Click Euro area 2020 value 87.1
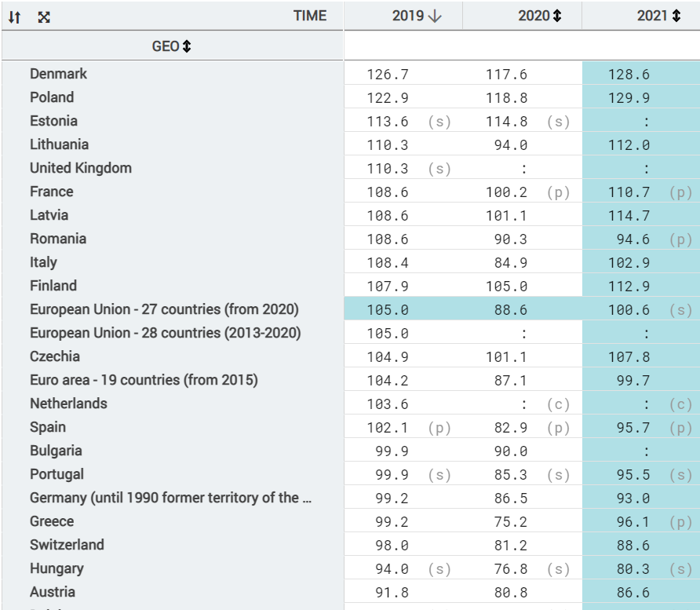This screenshot has width=700, height=610. (x=510, y=381)
